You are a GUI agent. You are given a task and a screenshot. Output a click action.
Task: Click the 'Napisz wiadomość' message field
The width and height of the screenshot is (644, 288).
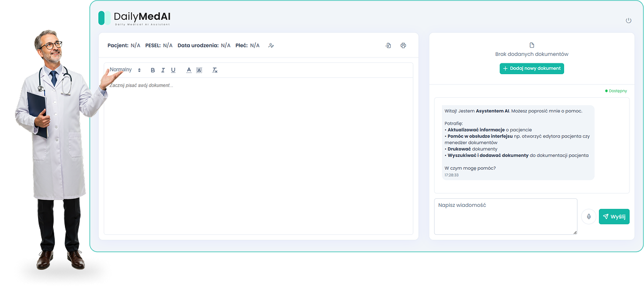click(504, 216)
